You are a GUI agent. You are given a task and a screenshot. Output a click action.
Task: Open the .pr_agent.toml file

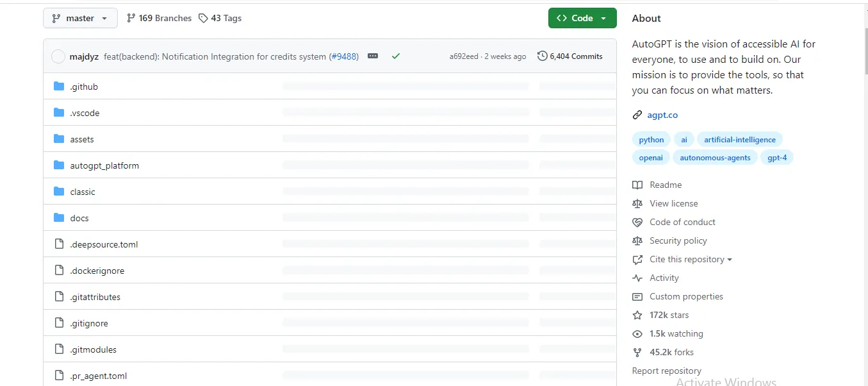99,376
